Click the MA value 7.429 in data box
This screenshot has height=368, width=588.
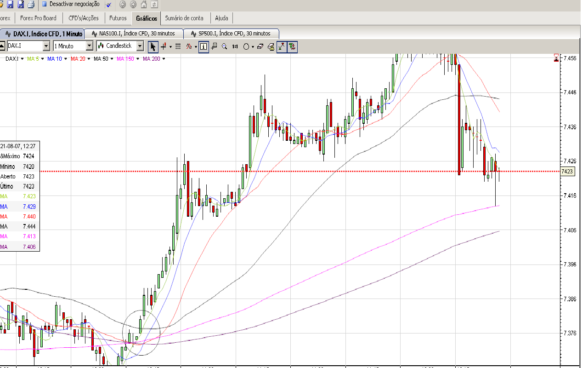29,207
